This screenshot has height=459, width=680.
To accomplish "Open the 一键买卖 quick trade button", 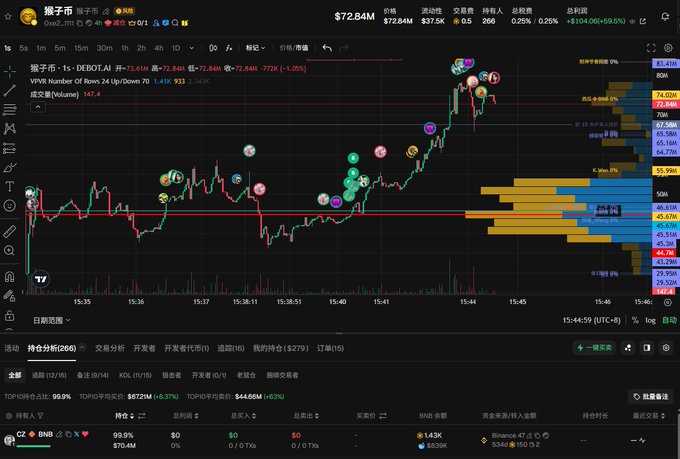I will point(595,348).
